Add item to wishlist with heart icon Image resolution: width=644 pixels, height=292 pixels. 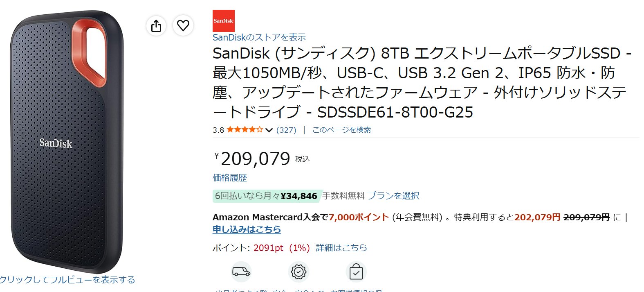(x=183, y=26)
